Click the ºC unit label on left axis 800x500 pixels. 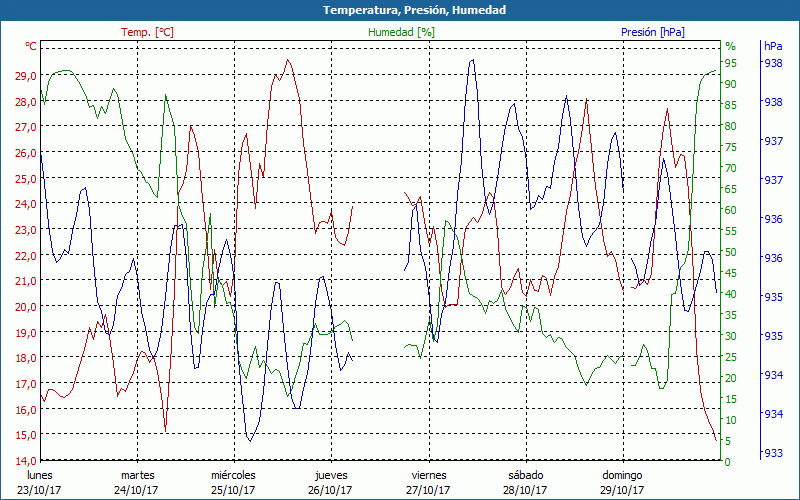31,46
